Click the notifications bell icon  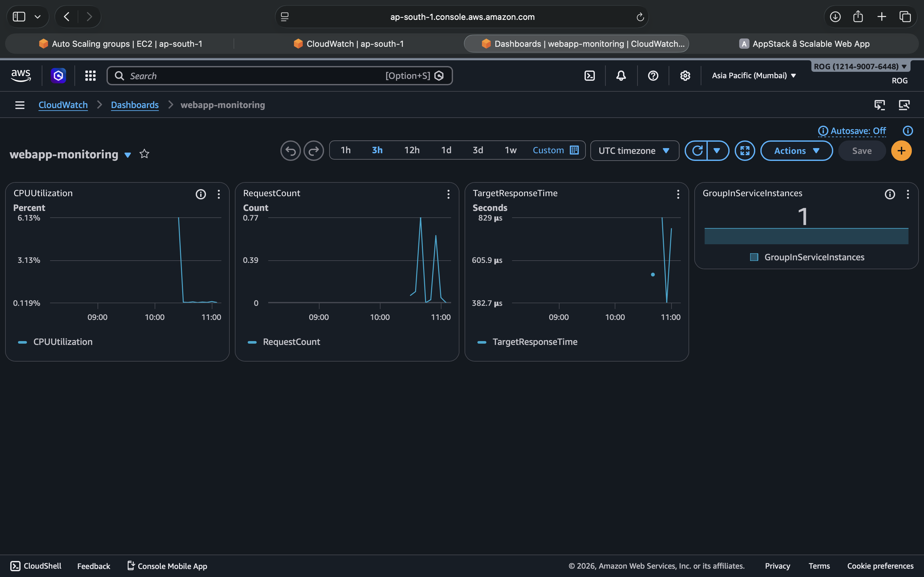[x=620, y=75]
